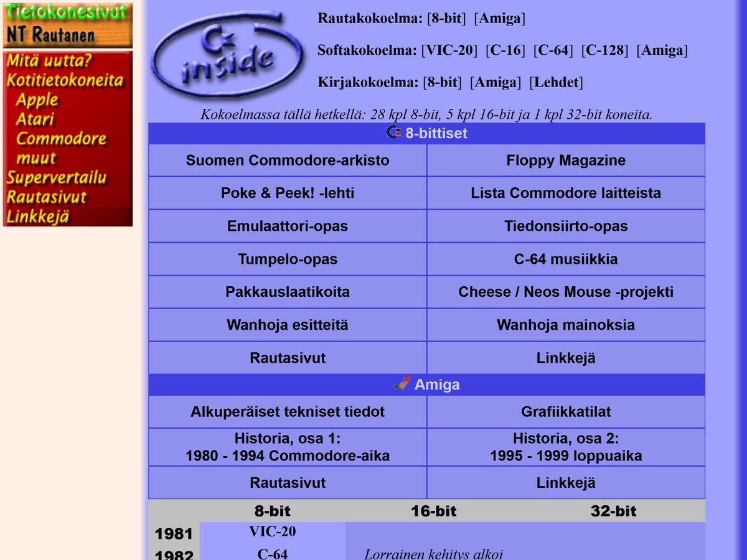Open the Softakokoelma C-16 link

point(505,50)
